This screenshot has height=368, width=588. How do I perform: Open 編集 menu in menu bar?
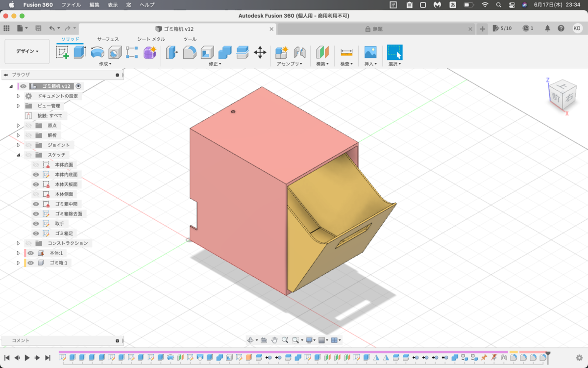tap(95, 5)
